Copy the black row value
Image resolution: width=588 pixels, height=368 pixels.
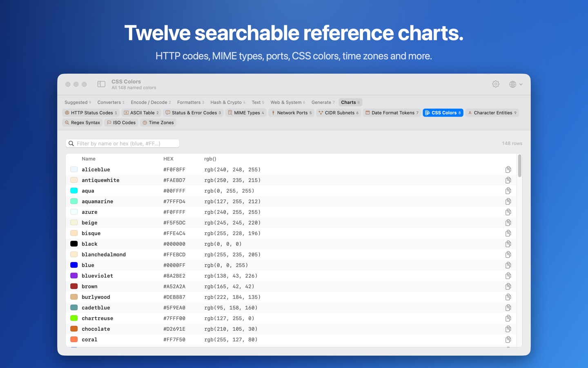(x=508, y=244)
